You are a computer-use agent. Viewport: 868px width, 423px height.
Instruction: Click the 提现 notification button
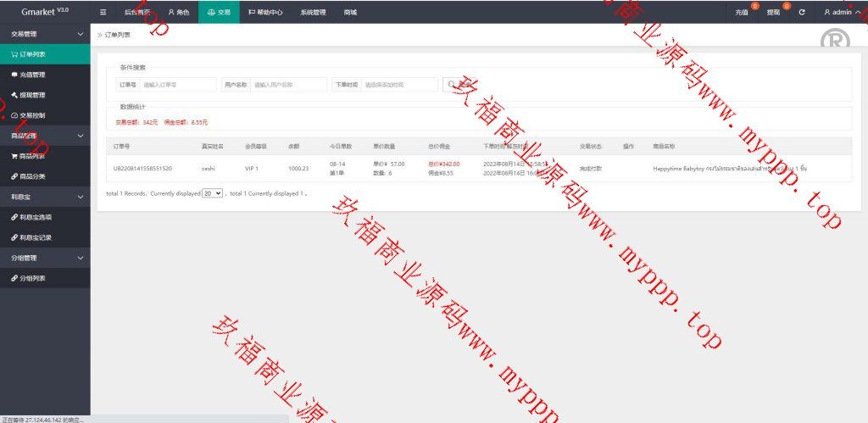point(774,13)
